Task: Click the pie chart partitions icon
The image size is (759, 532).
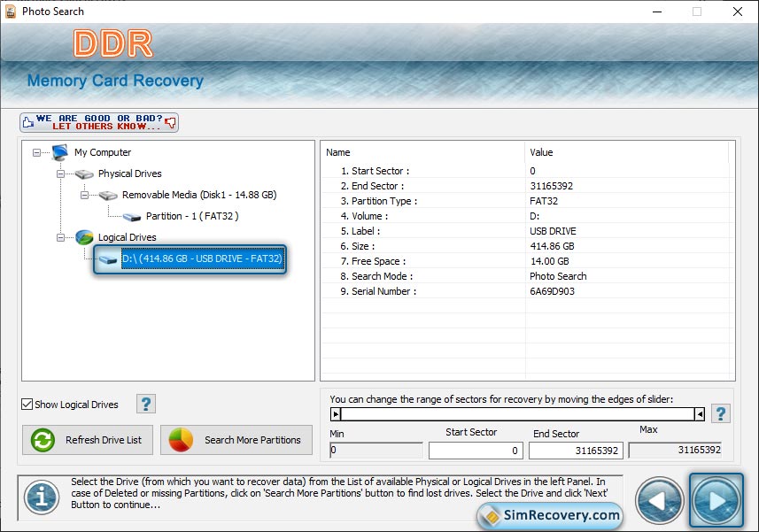Action: [181, 440]
